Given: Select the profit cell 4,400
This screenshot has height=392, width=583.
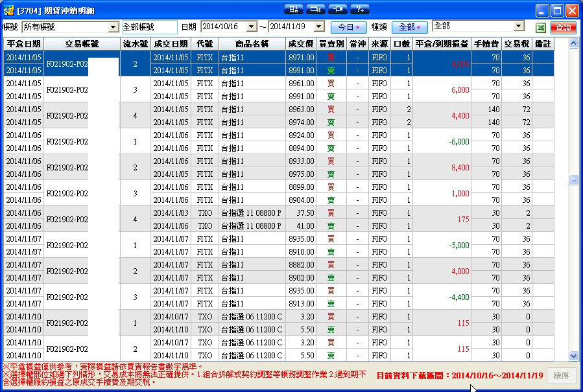Looking at the screenshot, I should (x=442, y=115).
